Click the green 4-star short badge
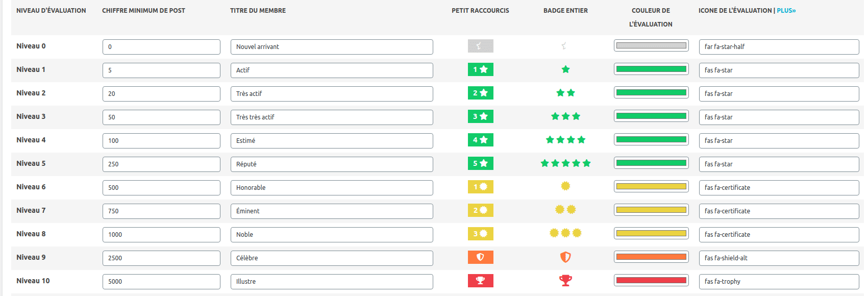The image size is (868, 296). 480,140
